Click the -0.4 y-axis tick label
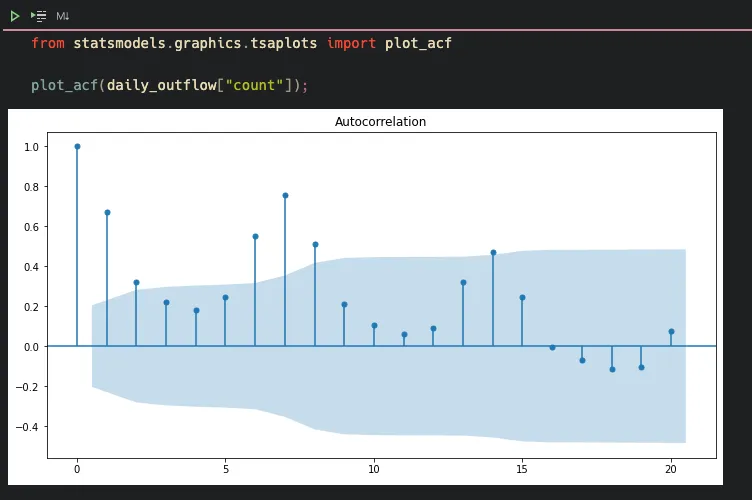 tap(27, 427)
